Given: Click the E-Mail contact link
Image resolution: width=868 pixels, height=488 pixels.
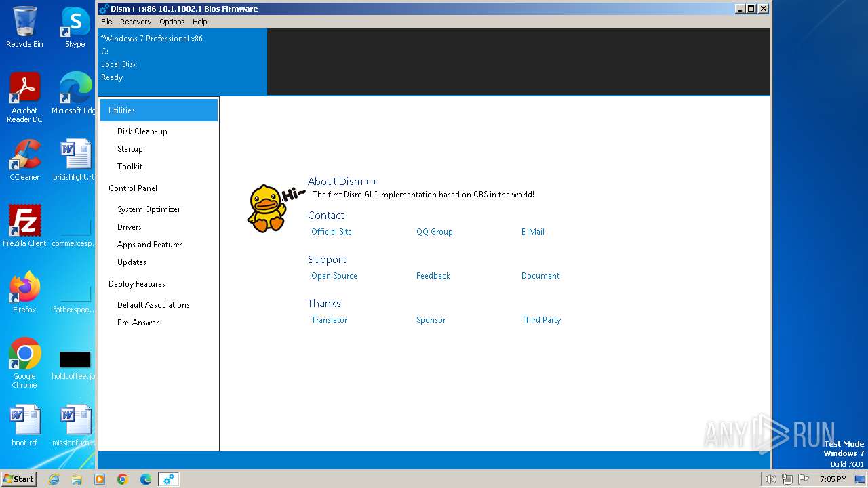Looking at the screenshot, I should [x=533, y=232].
